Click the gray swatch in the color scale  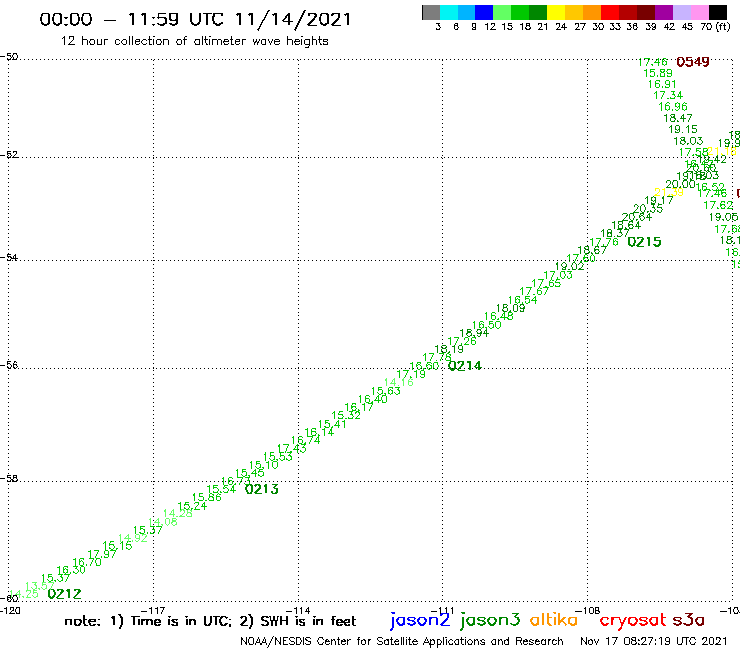pyautogui.click(x=431, y=12)
